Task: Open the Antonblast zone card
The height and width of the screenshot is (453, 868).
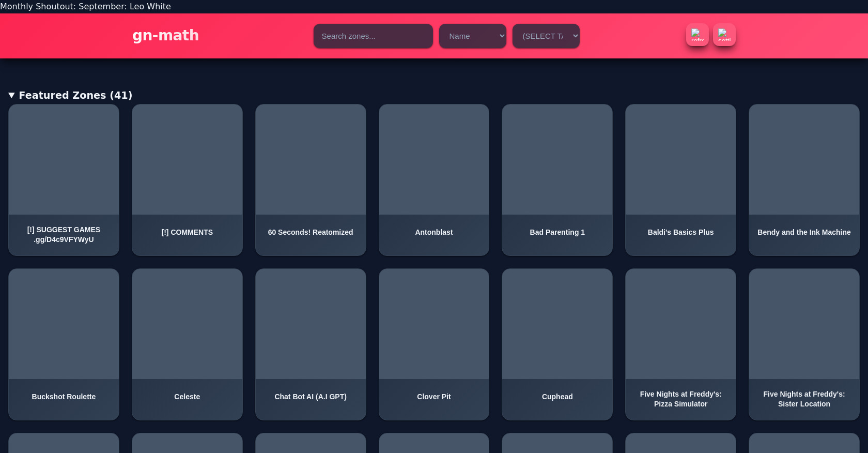Action: click(x=434, y=180)
